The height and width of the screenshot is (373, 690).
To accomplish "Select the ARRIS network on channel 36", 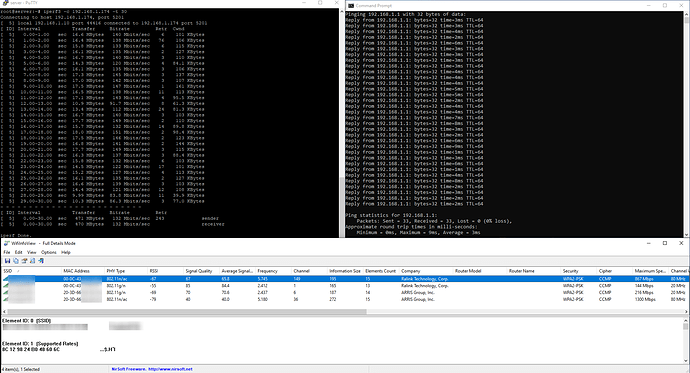I will click(x=344, y=299).
